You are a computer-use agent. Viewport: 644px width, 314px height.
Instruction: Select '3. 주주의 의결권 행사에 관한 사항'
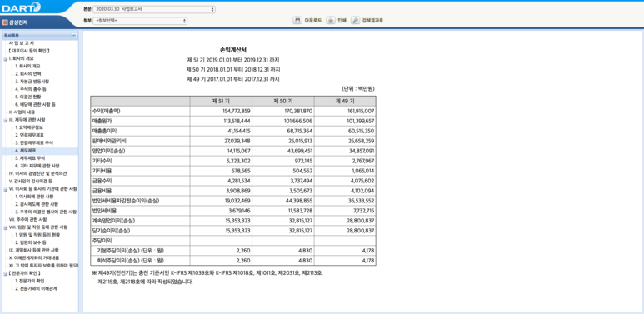point(46,212)
